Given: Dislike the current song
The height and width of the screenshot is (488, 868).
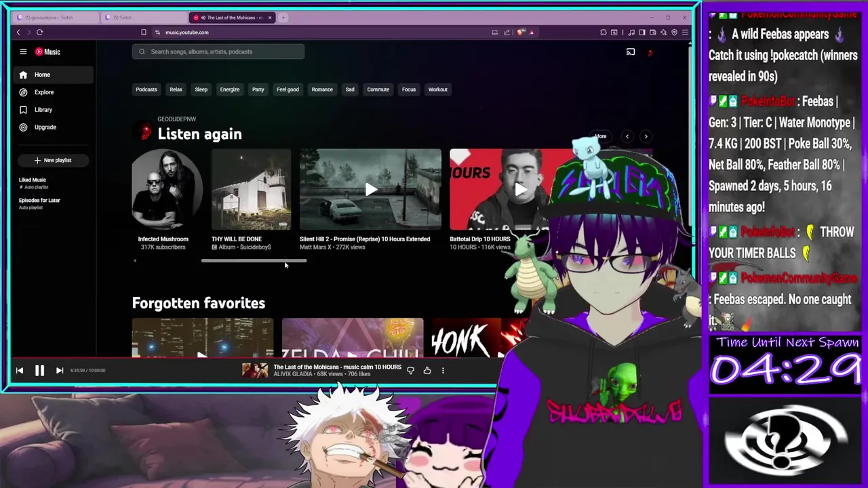Looking at the screenshot, I should coord(410,371).
